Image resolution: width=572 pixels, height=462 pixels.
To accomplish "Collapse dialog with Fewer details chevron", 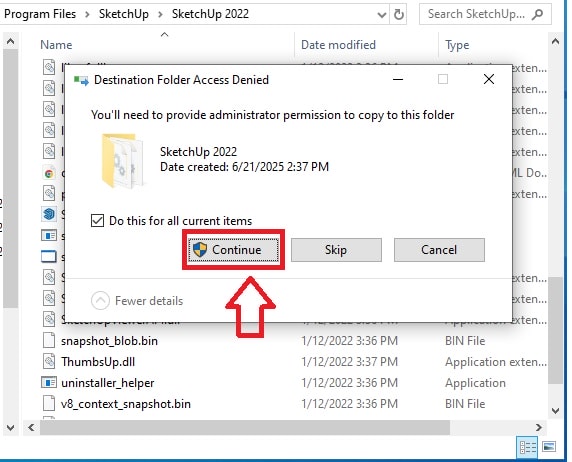I will coord(100,301).
